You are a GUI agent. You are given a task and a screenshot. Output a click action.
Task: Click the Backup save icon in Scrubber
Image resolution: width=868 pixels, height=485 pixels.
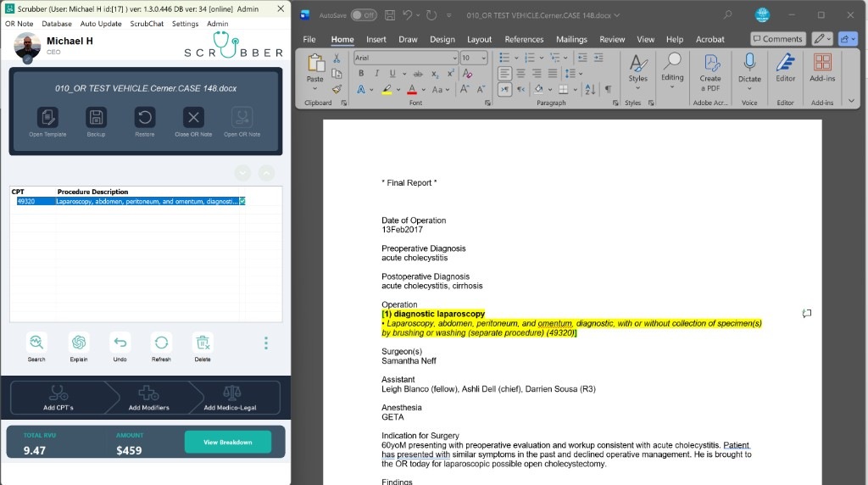coord(96,117)
